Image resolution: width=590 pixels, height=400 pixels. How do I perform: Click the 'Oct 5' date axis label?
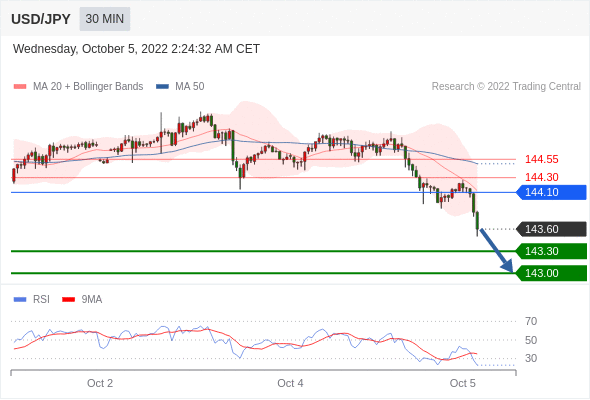[463, 383]
